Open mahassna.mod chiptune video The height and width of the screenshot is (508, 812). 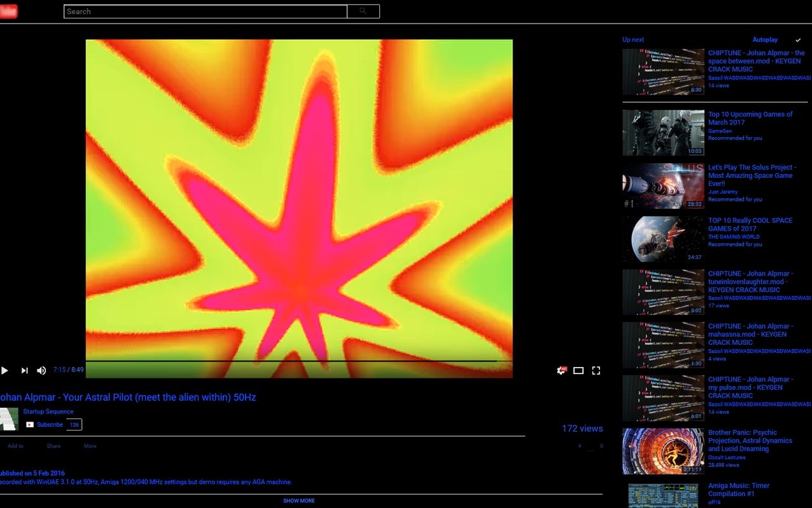coord(750,334)
